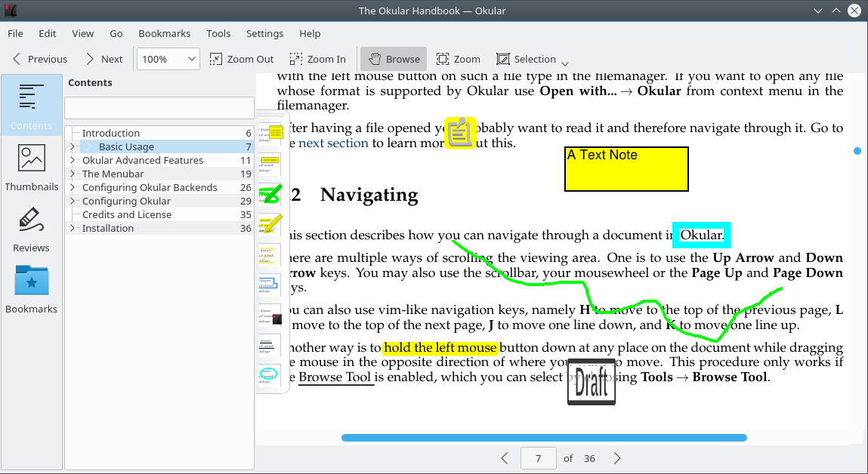Screen dimensions: 868x474
Task: Open the Bookmarks sidebar panel
Action: coord(32,289)
